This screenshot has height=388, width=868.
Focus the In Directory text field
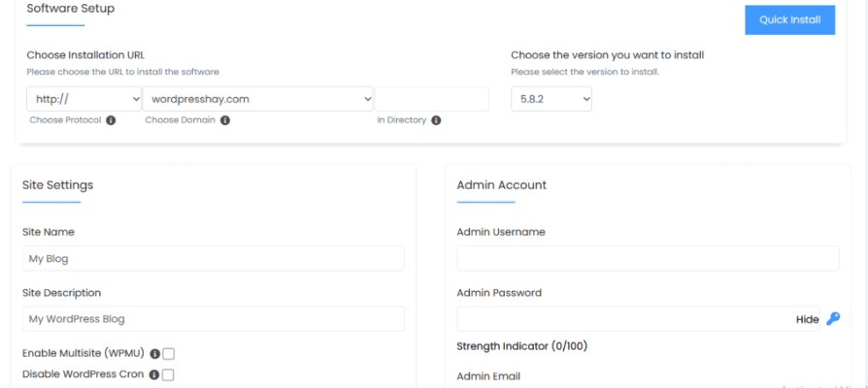[432, 99]
